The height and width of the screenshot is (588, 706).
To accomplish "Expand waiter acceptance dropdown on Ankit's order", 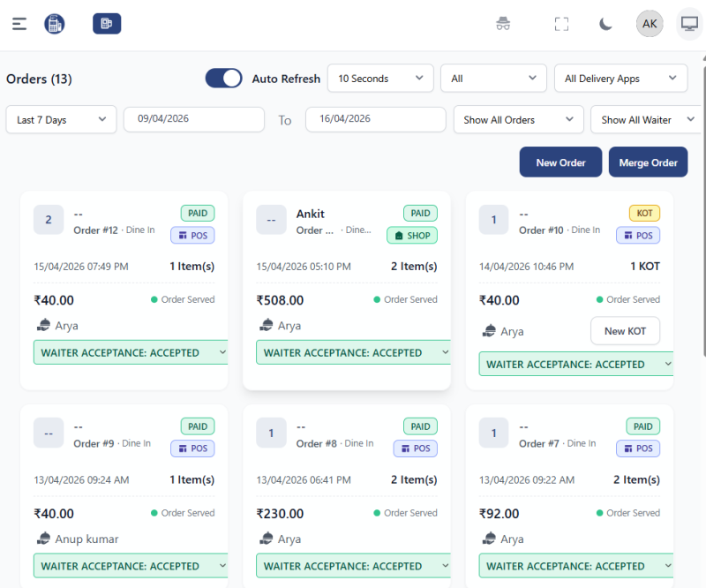I will point(354,352).
